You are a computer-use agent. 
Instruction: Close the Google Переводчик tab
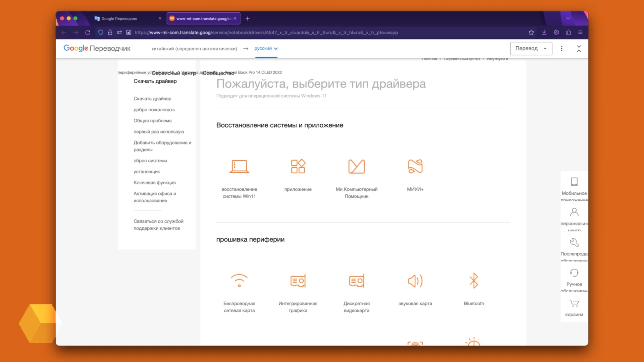[x=160, y=18]
